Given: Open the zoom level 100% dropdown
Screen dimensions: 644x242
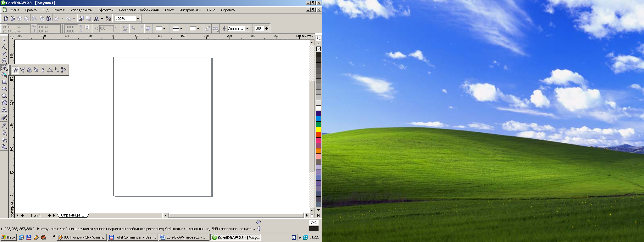Looking at the screenshot, I should (x=138, y=19).
